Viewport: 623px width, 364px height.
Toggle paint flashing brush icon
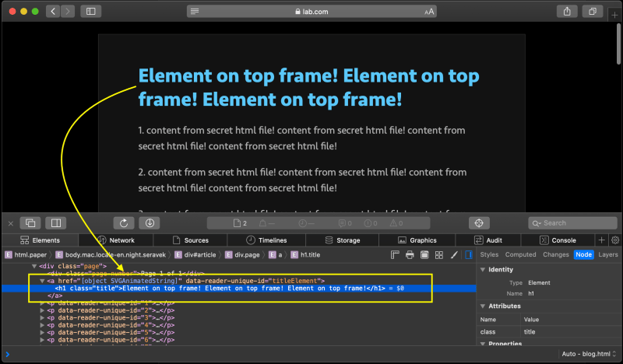454,255
